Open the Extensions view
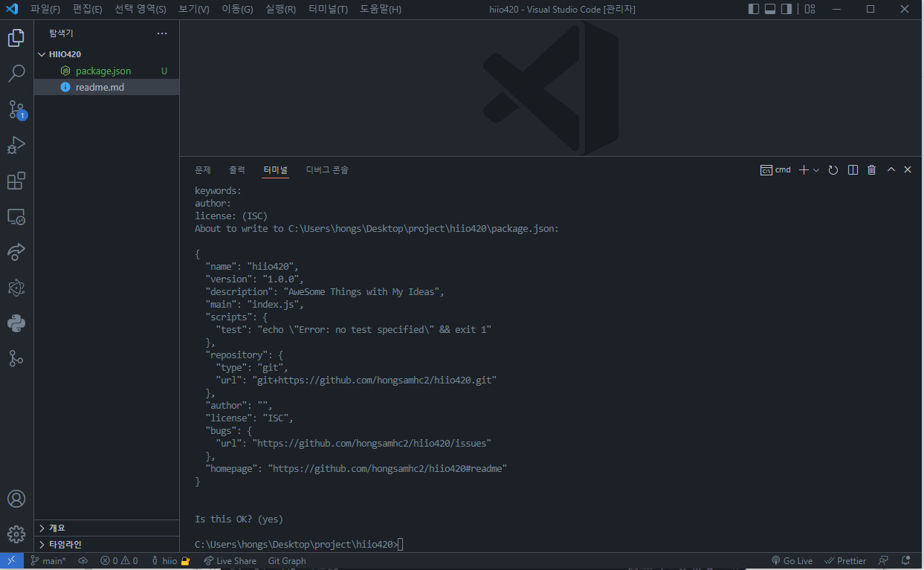Viewport: 924px width, 570px height. click(x=16, y=181)
